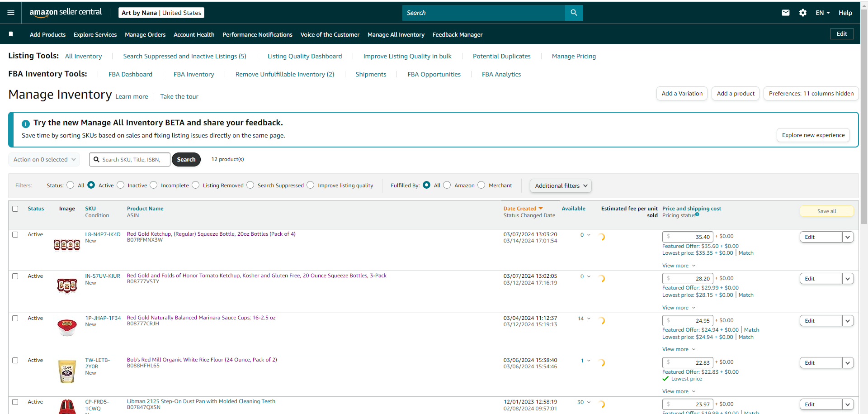
Task: Open the FBA Dashboard link
Action: (x=130, y=74)
